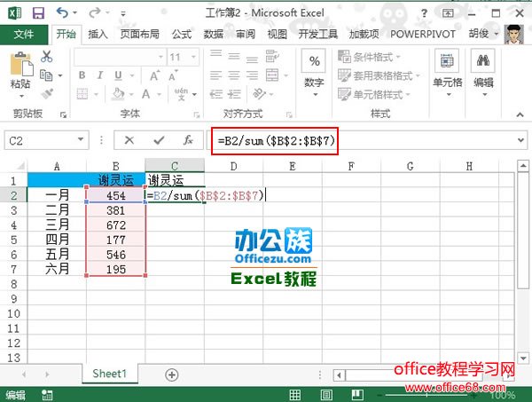This screenshot has height=402, width=532.
Task: Save the workbook with the floppy disk icon
Action: [x=38, y=13]
